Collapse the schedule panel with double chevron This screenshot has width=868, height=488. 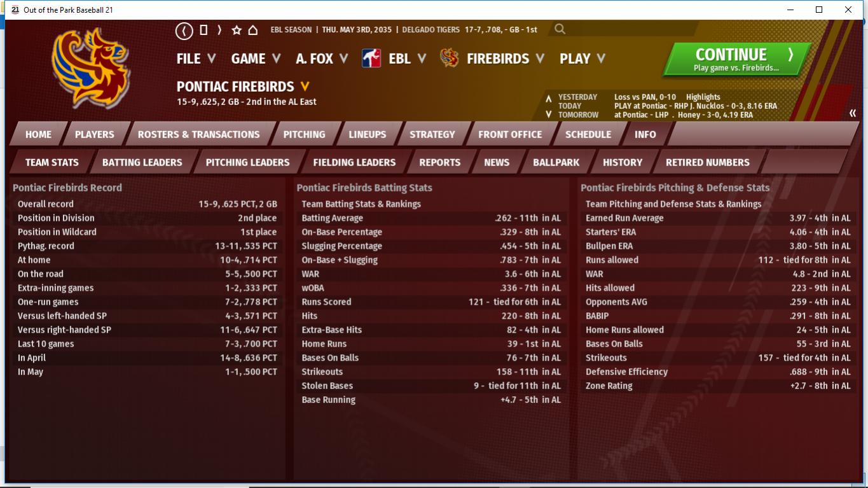pos(853,113)
